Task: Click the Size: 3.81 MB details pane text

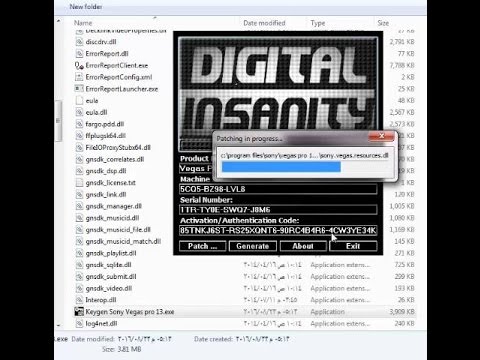Action: coord(121,349)
